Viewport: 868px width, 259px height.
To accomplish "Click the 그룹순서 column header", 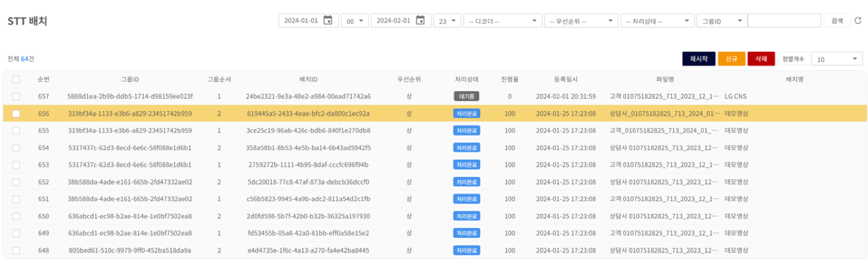I will coord(219,80).
